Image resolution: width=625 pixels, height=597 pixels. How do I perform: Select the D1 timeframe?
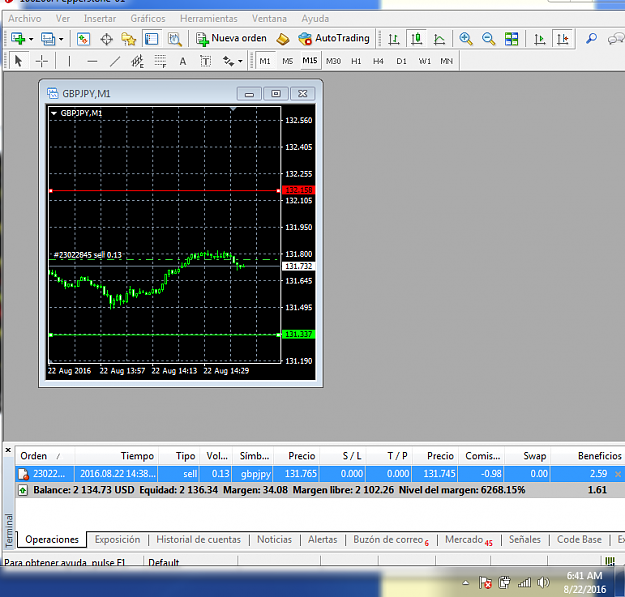point(401,61)
